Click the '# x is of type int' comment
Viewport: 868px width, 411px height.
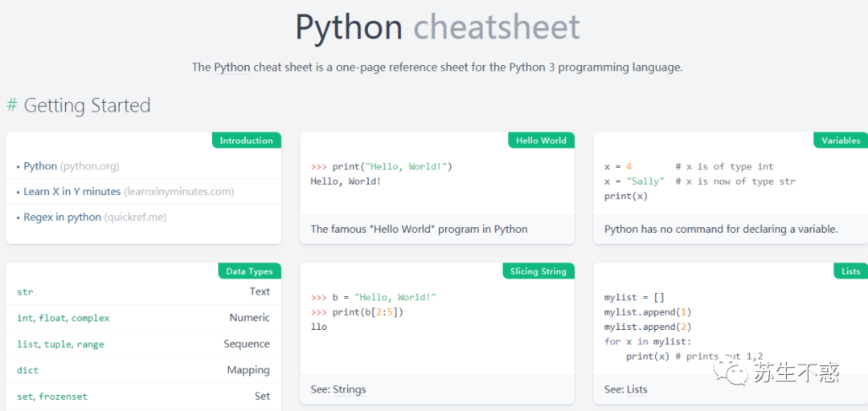point(725,166)
